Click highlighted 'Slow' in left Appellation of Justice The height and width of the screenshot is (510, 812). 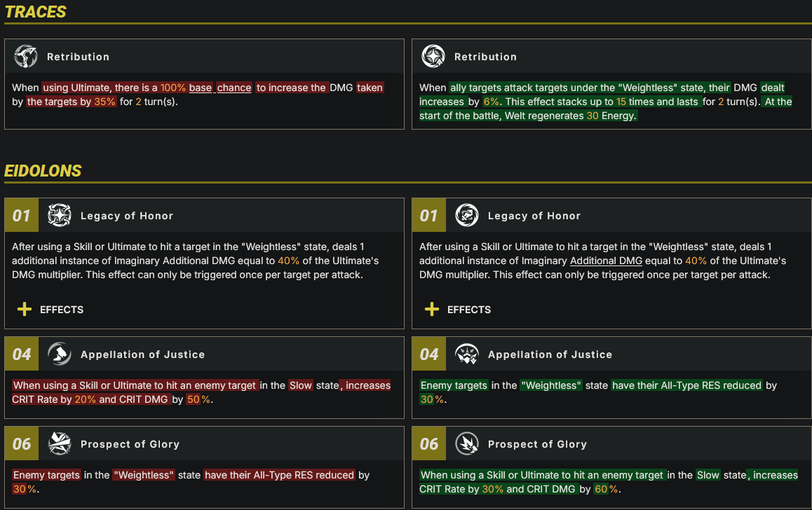point(301,385)
